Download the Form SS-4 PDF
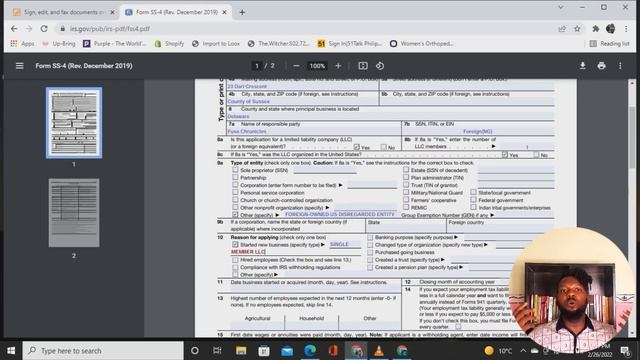 pyautogui.click(x=582, y=66)
